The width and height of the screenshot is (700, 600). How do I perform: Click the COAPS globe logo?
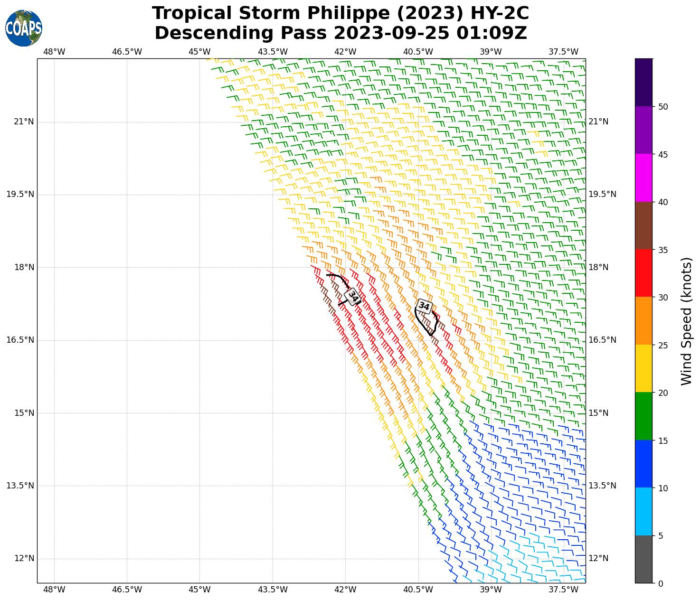24,28
